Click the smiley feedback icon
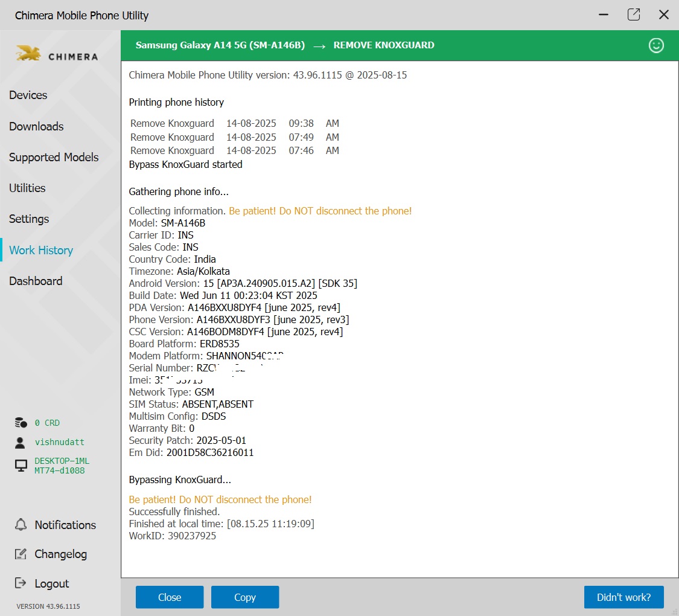Viewport: 679px width, 616px height. [x=656, y=45]
